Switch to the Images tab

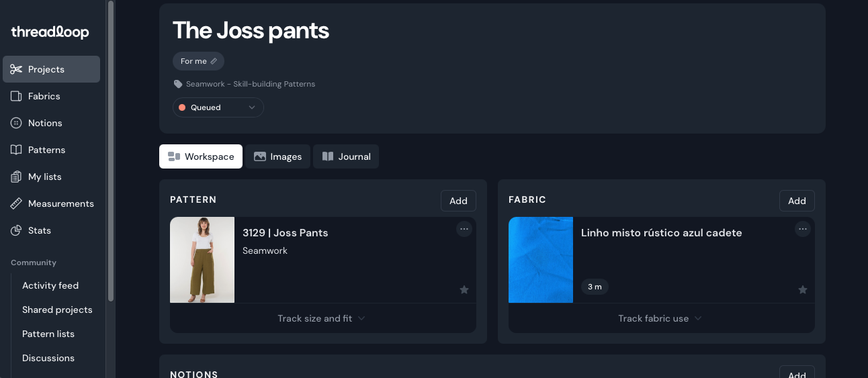277,156
